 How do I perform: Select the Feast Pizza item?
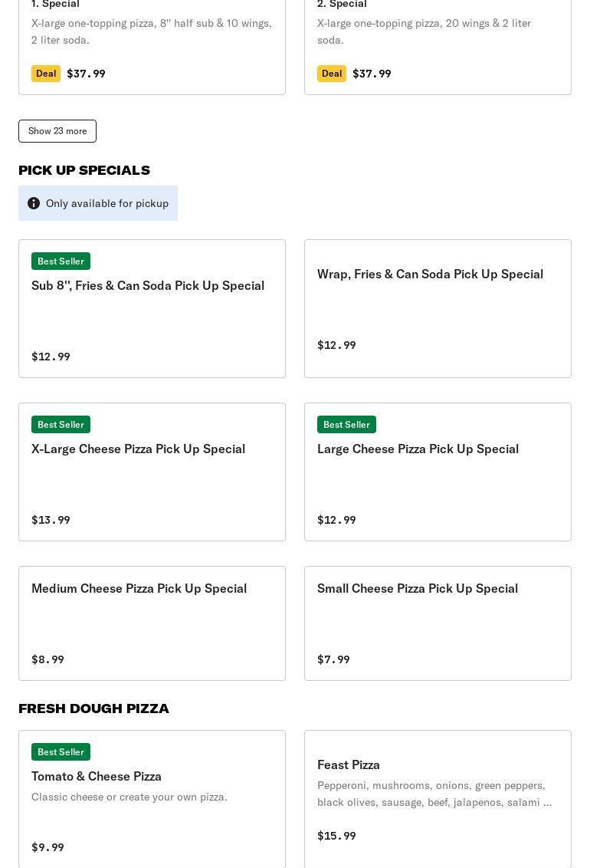tap(438, 799)
